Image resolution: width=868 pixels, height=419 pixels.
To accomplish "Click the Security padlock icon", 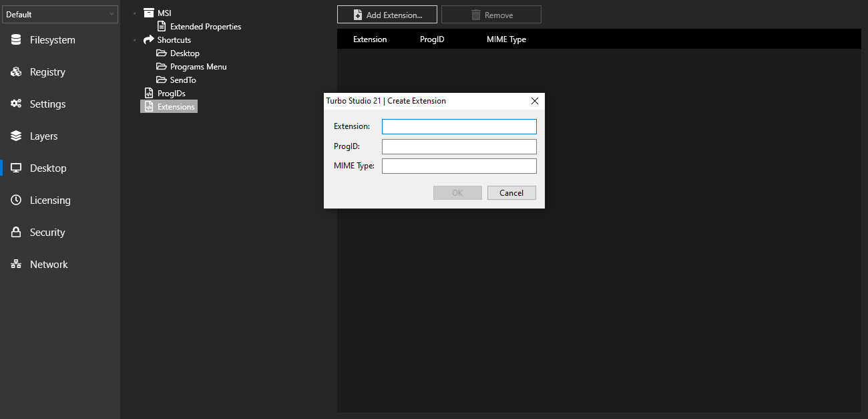I will [x=16, y=233].
